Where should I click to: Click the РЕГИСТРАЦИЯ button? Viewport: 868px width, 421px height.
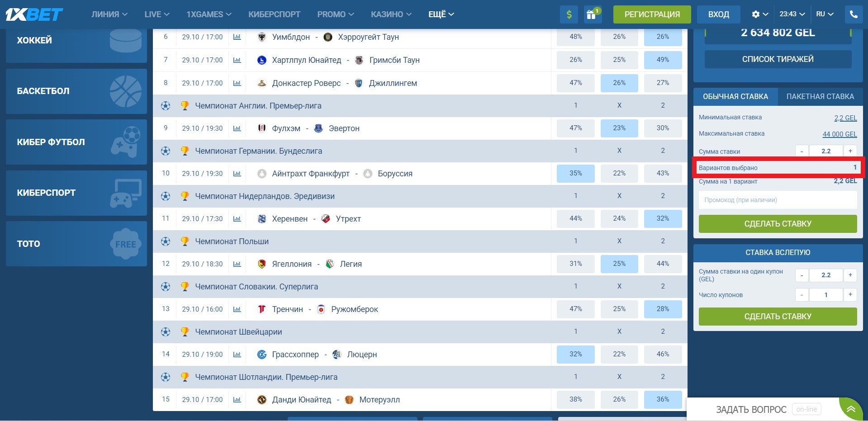pyautogui.click(x=652, y=14)
